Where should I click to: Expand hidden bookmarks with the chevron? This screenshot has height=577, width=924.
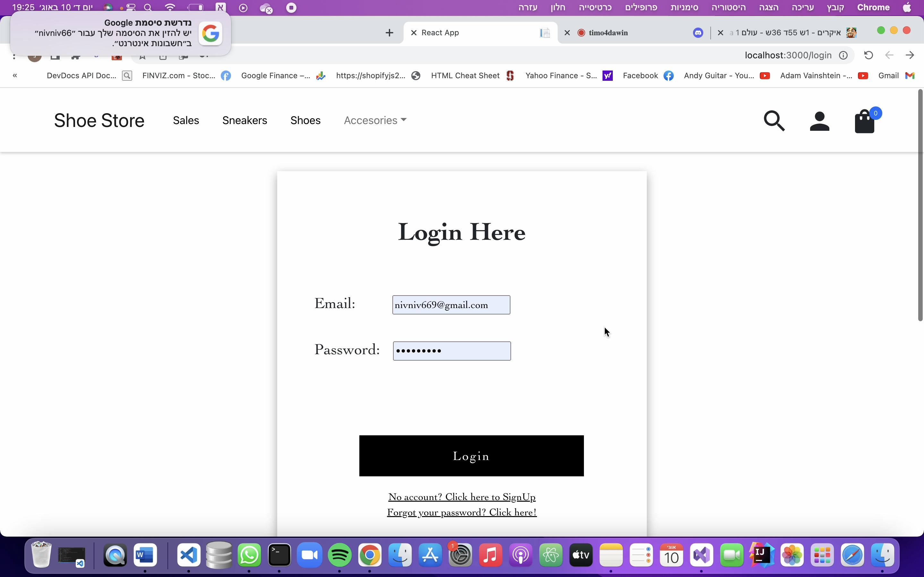coord(15,76)
